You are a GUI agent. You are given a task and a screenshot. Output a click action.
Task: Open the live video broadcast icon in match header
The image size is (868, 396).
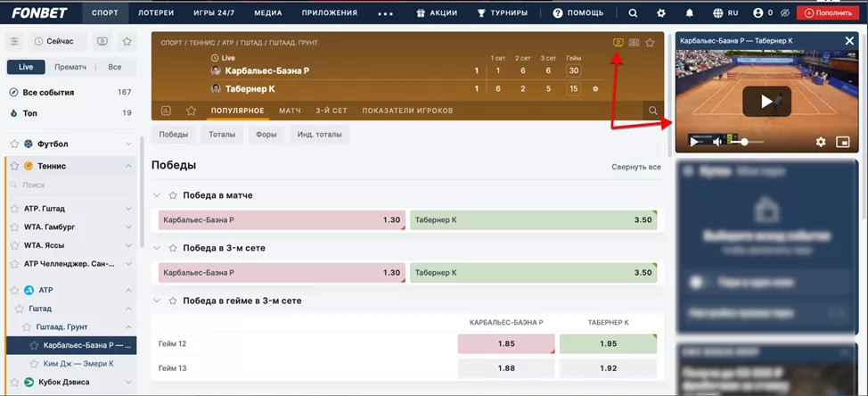pyautogui.click(x=618, y=43)
